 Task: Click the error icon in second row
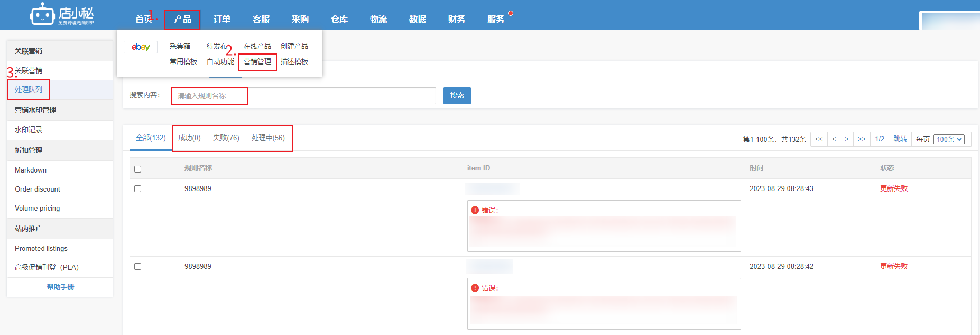475,288
